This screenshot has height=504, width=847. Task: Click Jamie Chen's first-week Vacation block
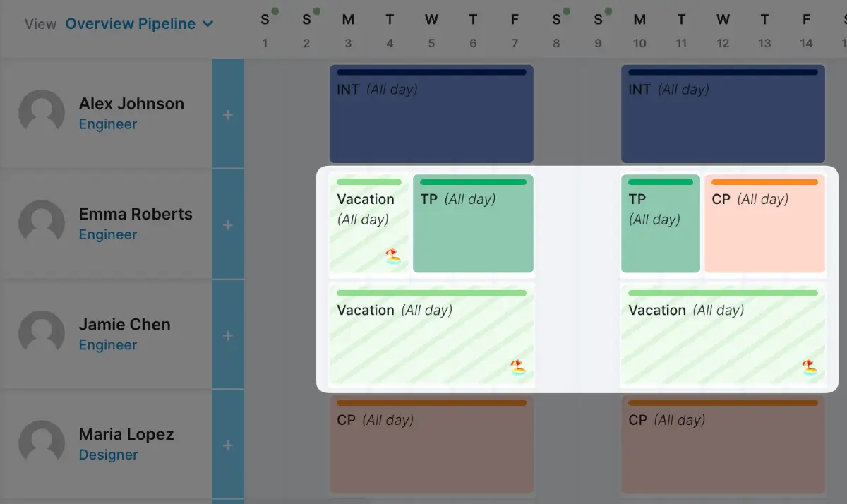(431, 334)
